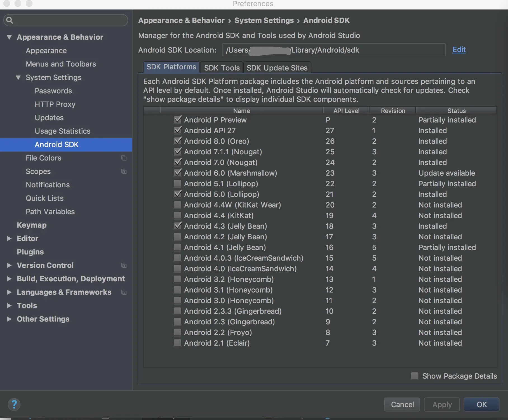Click the Android SDK Location path field
Screen dimensions: 508x420
[334, 50]
